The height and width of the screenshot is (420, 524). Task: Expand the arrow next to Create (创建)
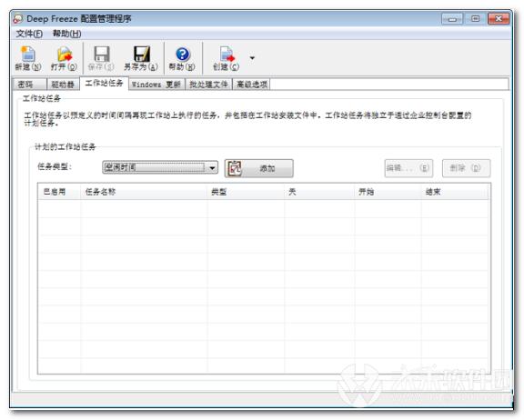(x=252, y=58)
